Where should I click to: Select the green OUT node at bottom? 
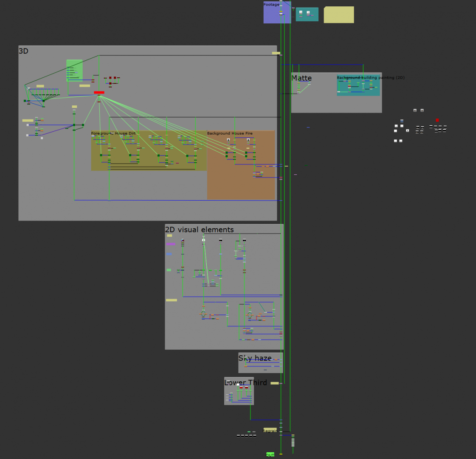[270, 454]
